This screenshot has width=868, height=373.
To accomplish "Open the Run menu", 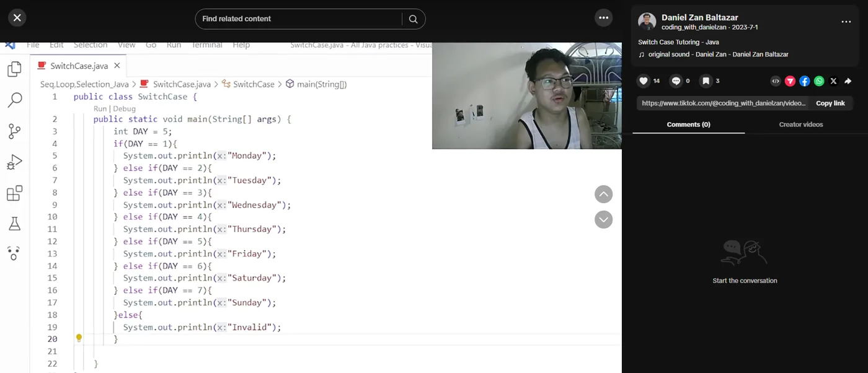I will point(174,45).
